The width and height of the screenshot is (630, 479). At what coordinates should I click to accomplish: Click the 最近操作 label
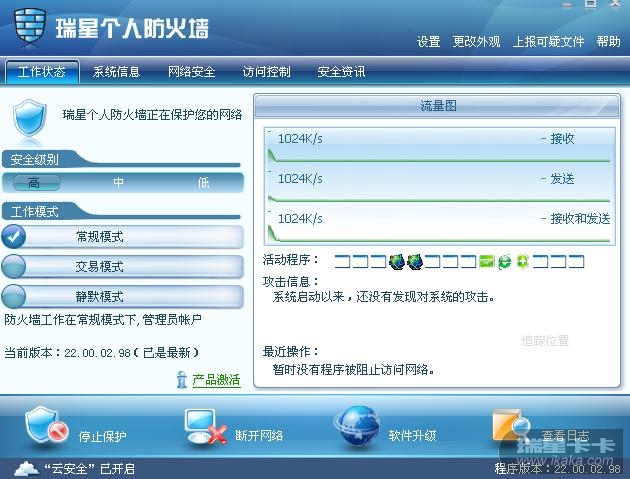tap(290, 352)
